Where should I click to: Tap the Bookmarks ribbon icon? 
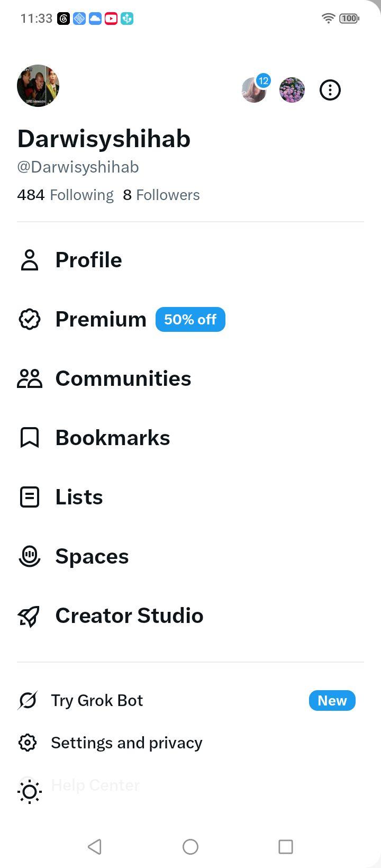[30, 438]
